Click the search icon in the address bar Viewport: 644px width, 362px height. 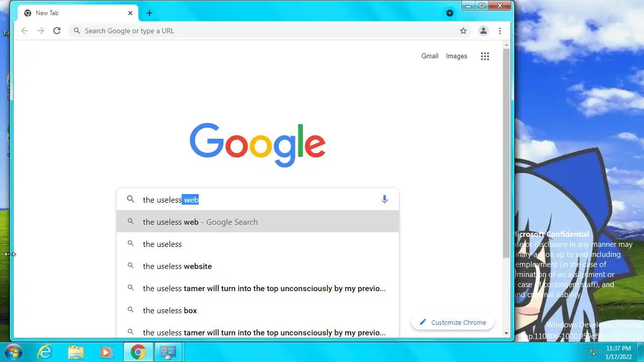click(x=77, y=31)
